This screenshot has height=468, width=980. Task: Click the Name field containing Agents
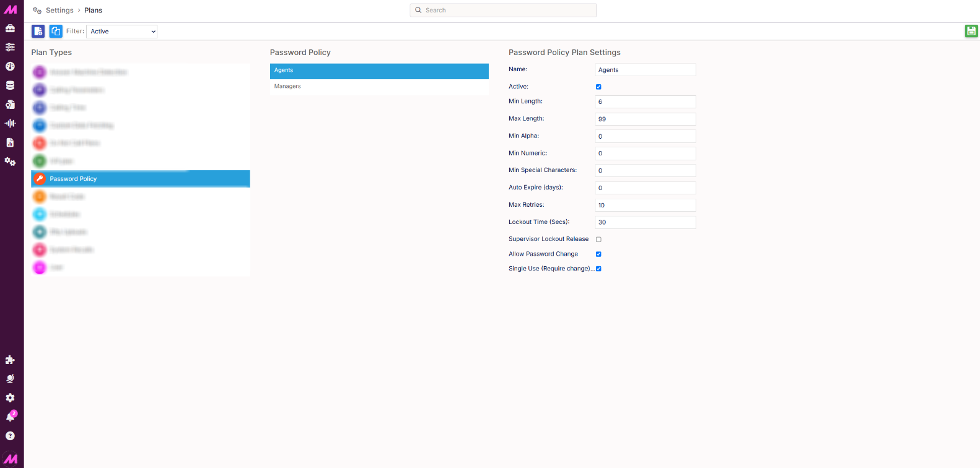645,70
